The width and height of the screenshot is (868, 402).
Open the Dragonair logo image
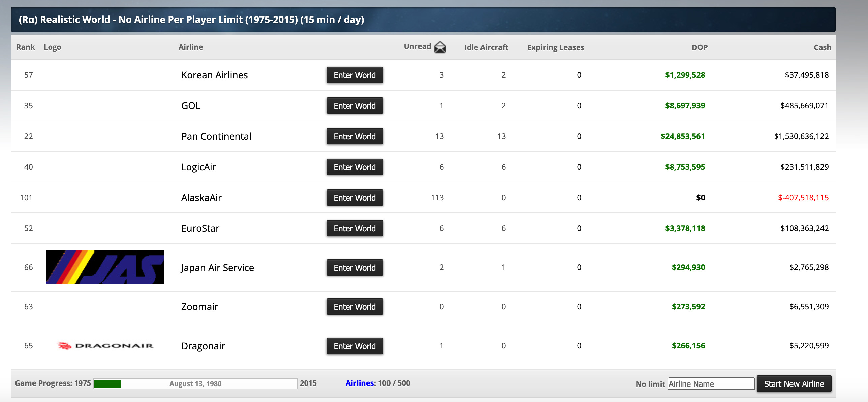[105, 346]
